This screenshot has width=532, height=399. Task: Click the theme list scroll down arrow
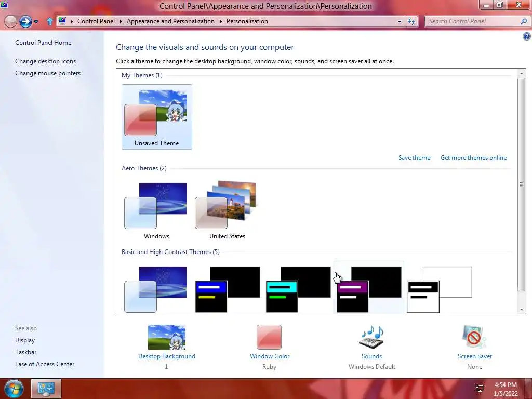click(x=522, y=310)
